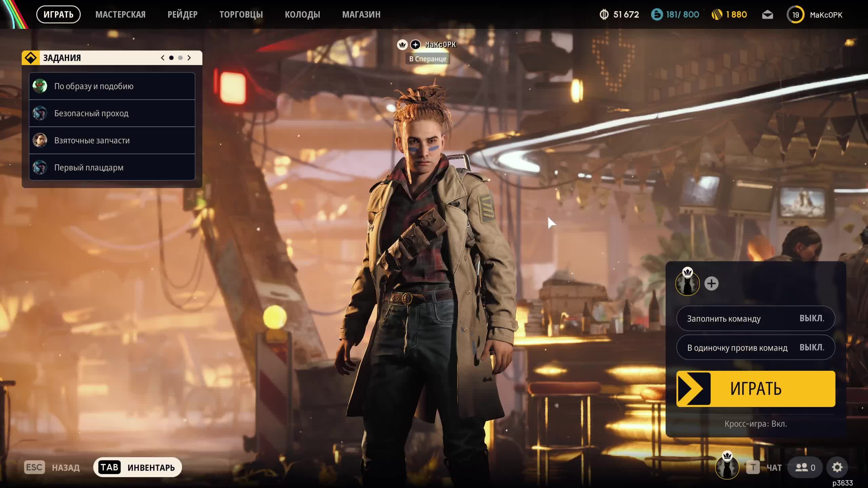Click the blue token currency icon
868x488 pixels.
(x=657, y=15)
